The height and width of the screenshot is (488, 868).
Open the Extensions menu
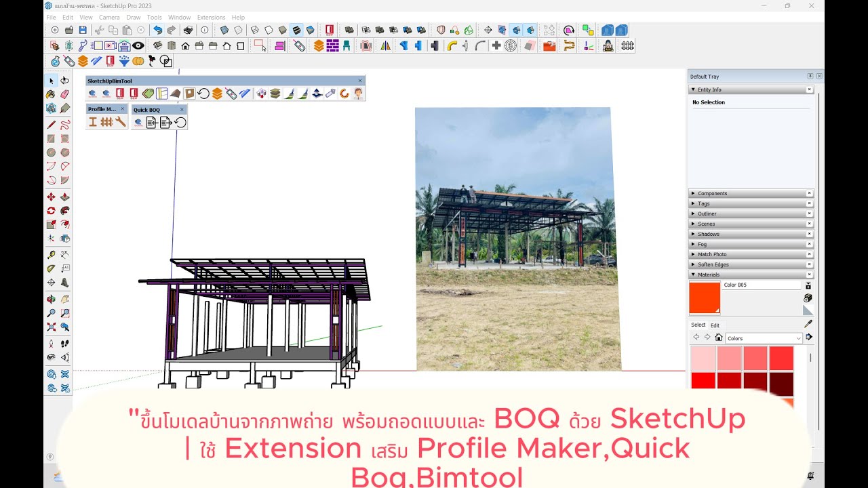click(x=211, y=17)
